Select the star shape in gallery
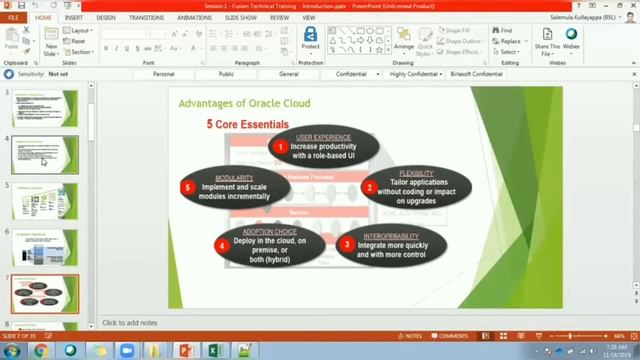Viewport: 640px width, 360px height. pyautogui.click(x=379, y=50)
